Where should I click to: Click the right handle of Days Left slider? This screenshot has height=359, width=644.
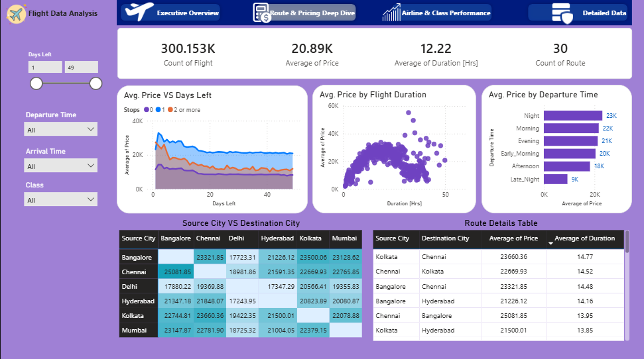pos(96,83)
